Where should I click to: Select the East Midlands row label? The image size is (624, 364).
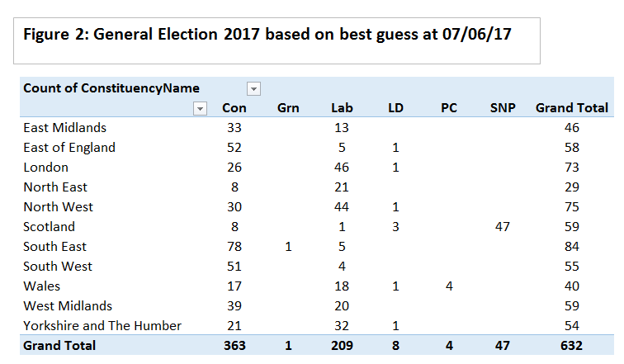(x=65, y=128)
